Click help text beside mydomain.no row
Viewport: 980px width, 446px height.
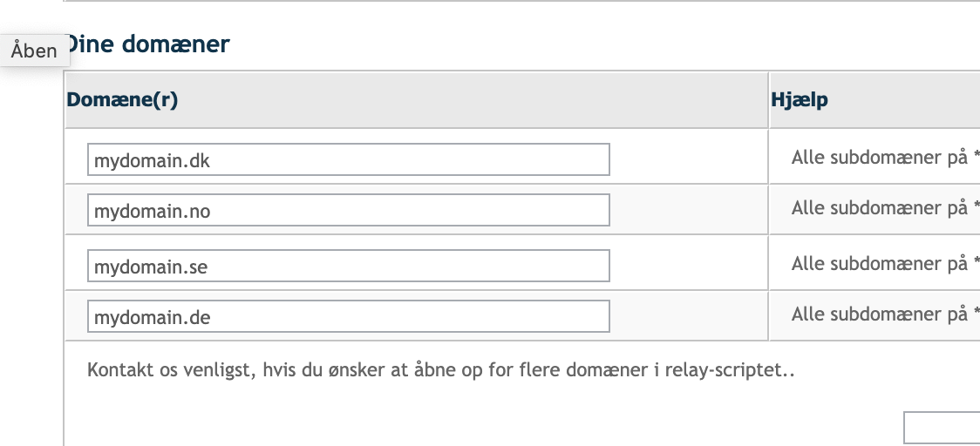(885, 208)
